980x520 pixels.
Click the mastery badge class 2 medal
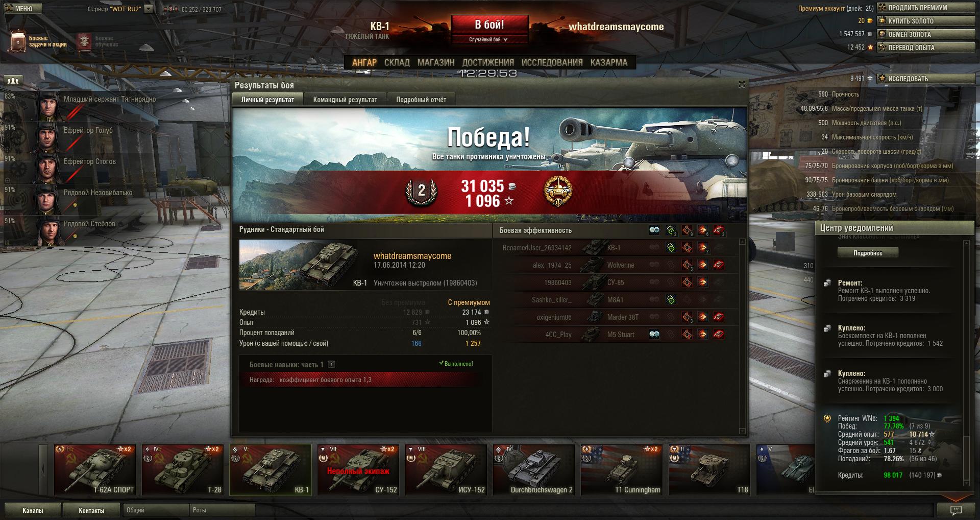pyautogui.click(x=421, y=191)
